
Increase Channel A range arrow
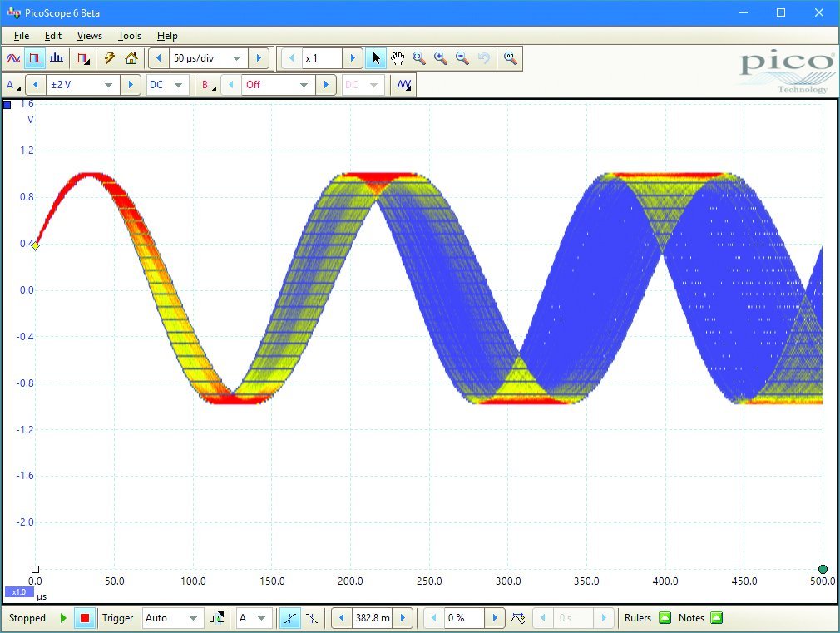131,85
